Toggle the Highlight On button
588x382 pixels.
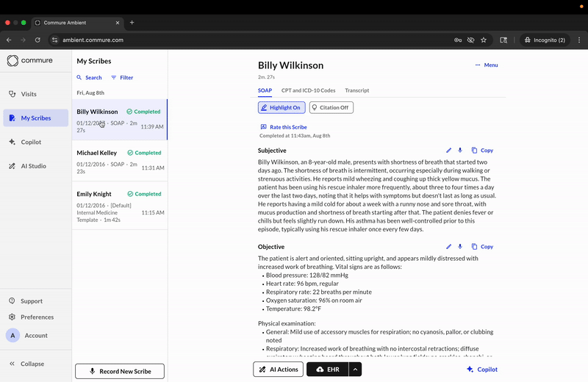[x=282, y=107]
